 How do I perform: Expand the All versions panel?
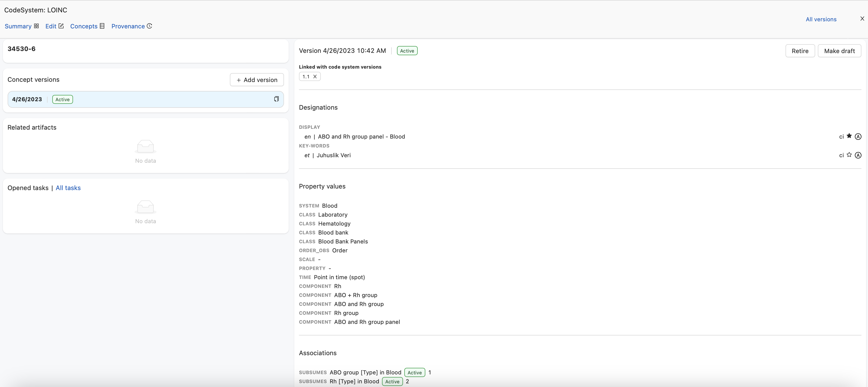(x=821, y=18)
